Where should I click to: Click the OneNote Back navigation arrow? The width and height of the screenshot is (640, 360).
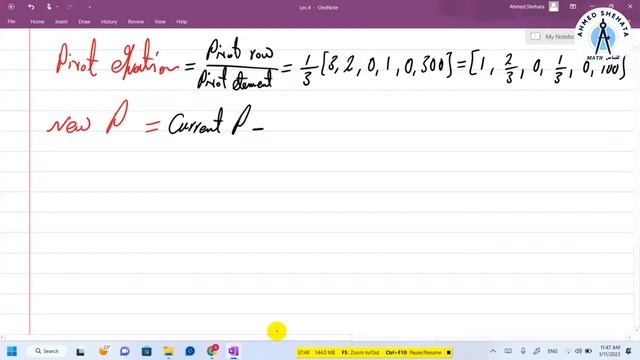[x=11, y=7]
